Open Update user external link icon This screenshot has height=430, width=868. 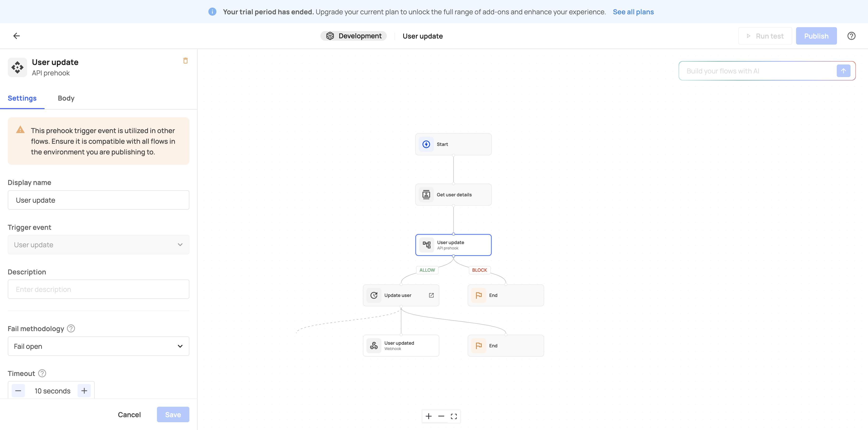(x=431, y=295)
